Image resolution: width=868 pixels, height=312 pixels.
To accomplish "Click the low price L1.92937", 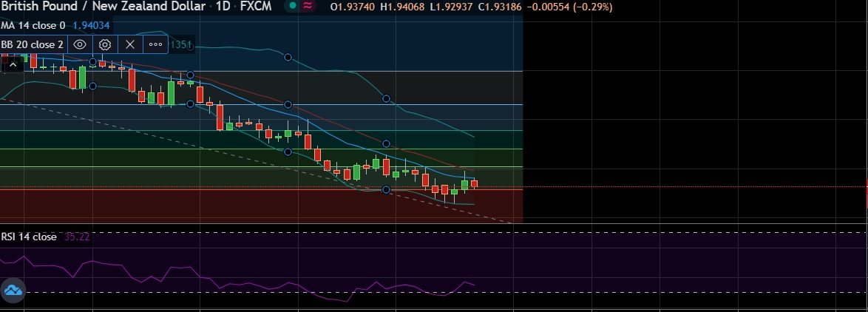I will pos(451,7).
